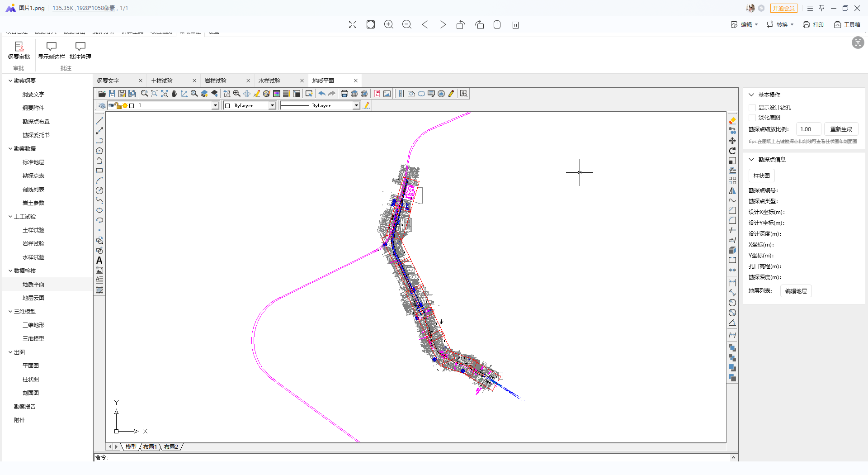Switch to the 布局1 layout tab
Viewport: 868px width, 475px height.
click(150, 447)
